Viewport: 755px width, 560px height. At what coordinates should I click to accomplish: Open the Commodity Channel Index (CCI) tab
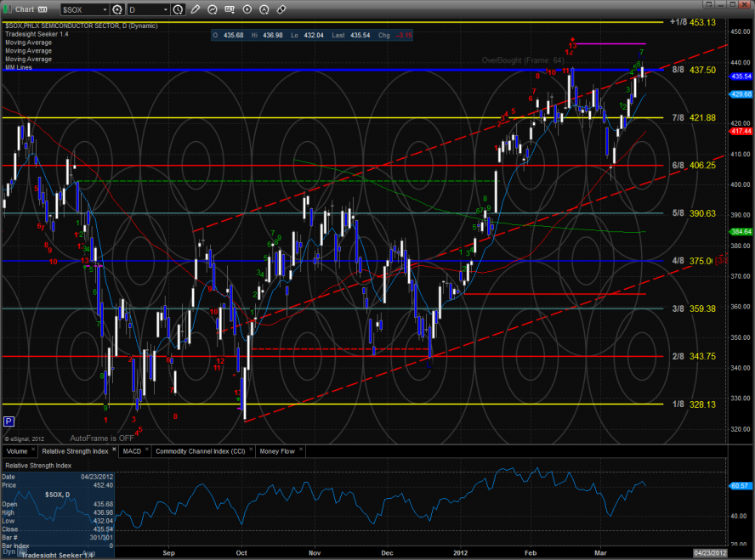(201, 451)
